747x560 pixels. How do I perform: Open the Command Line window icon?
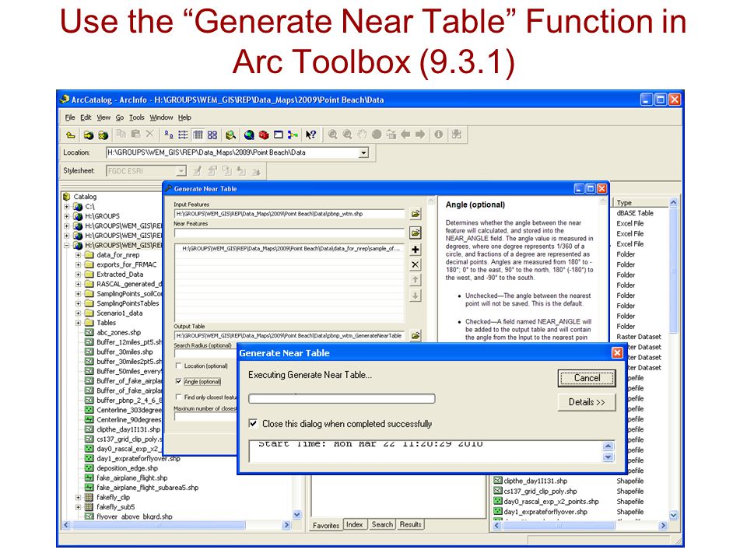click(279, 135)
